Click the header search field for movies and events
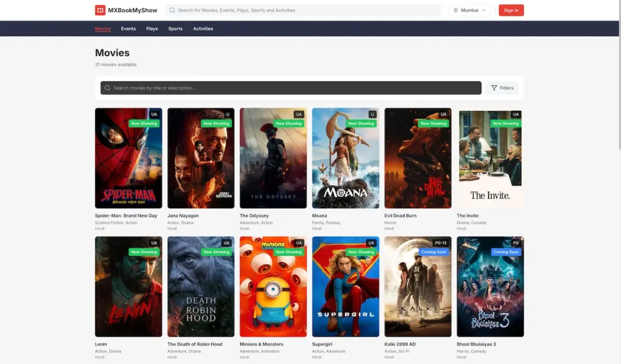Viewport: 621px width, 364px height. 303,10
